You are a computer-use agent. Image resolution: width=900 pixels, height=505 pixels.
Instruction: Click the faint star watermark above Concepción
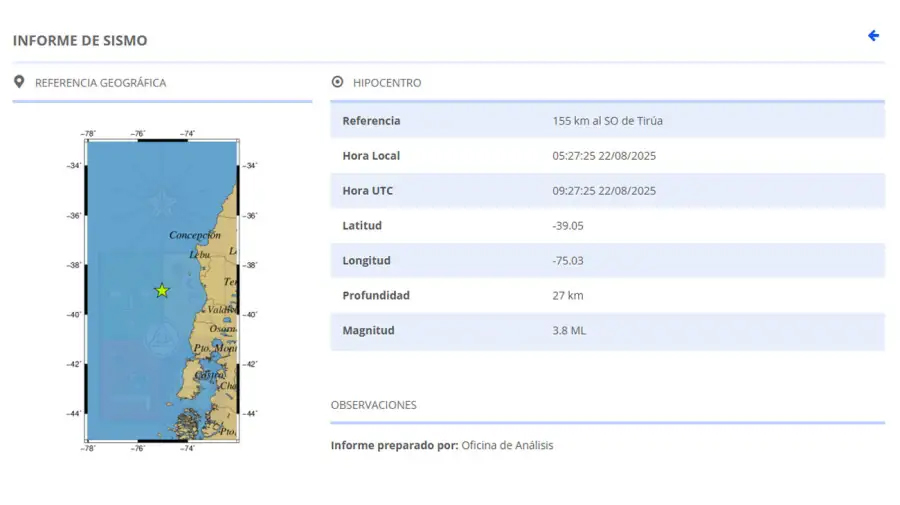(x=160, y=203)
